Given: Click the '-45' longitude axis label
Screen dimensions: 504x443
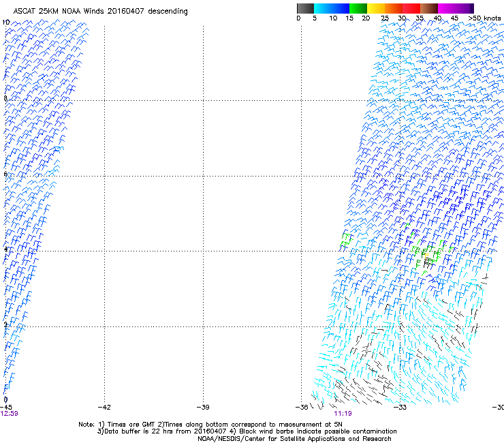Looking at the screenshot, I should pos(6,408).
